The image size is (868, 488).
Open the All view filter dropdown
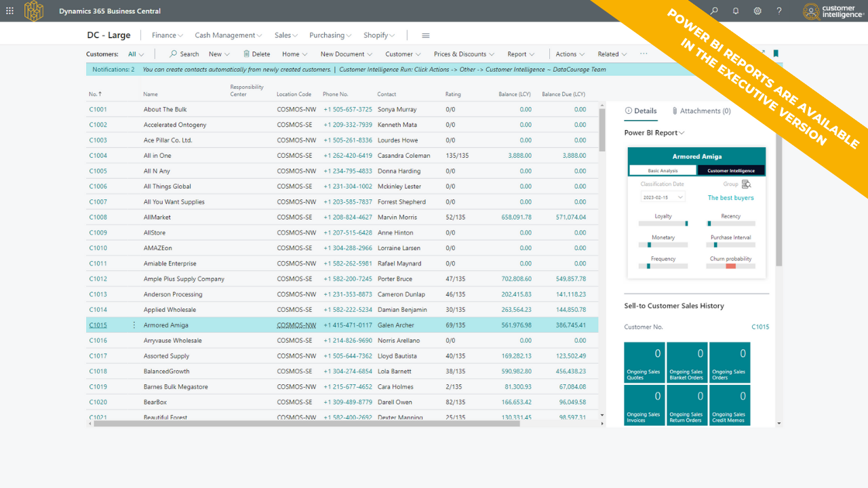(x=136, y=54)
